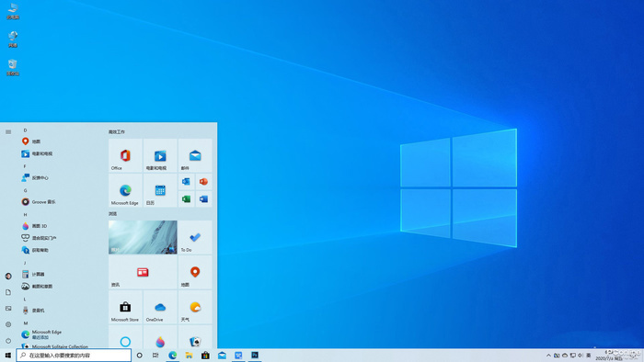Jump to letter D section header
The height and width of the screenshot is (362, 644).
click(x=25, y=130)
